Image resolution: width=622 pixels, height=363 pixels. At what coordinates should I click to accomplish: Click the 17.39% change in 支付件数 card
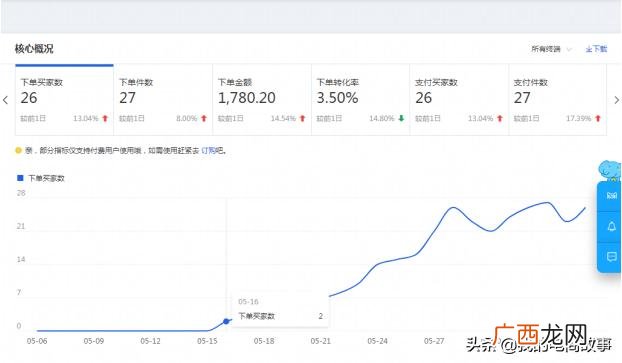pos(578,118)
